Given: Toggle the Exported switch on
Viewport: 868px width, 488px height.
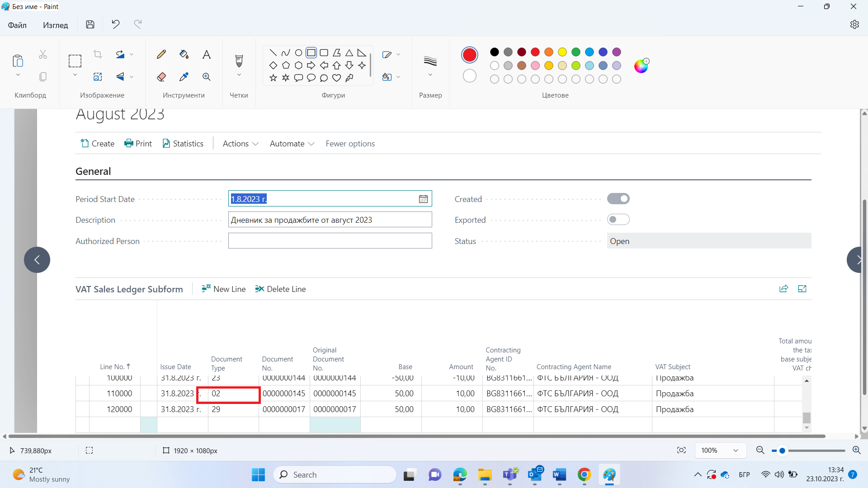Looking at the screenshot, I should coord(618,220).
